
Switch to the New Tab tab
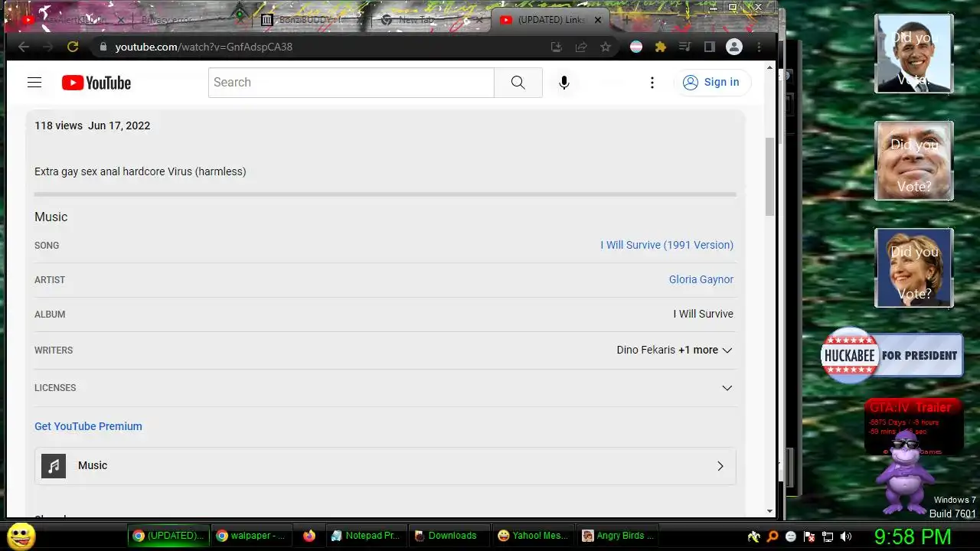tap(430, 20)
